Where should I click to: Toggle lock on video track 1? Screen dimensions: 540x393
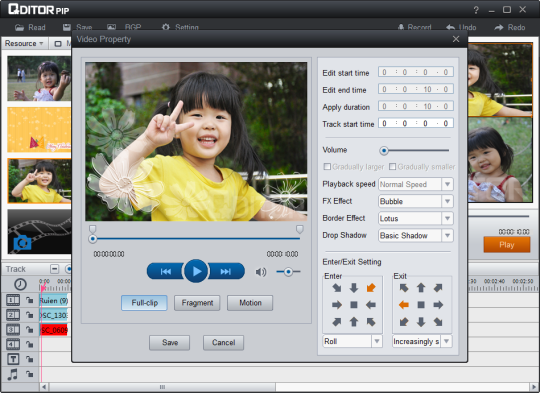point(30,300)
